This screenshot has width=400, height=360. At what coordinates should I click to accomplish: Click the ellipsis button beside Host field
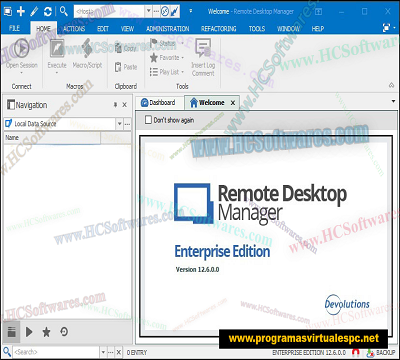point(156,11)
